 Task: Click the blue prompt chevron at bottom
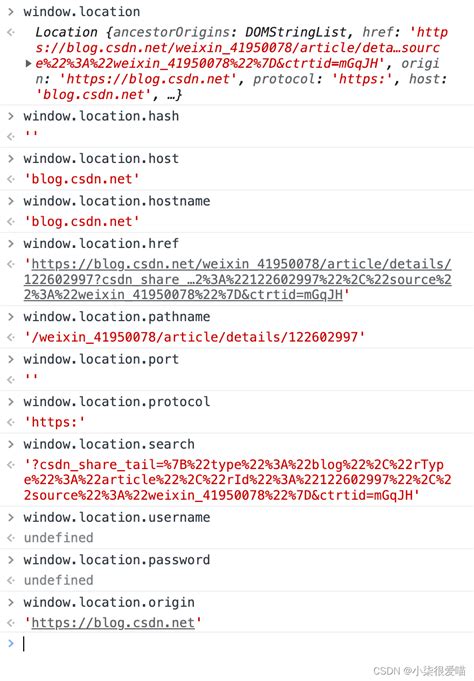[11, 643]
